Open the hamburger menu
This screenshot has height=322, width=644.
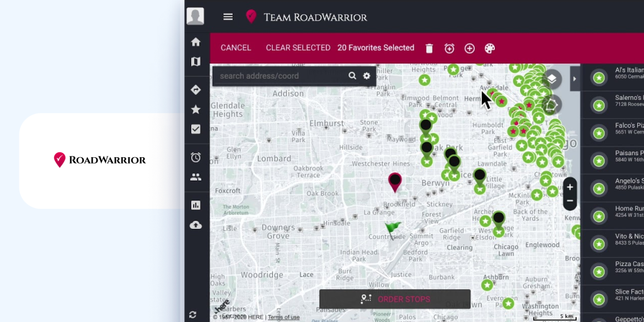228,17
